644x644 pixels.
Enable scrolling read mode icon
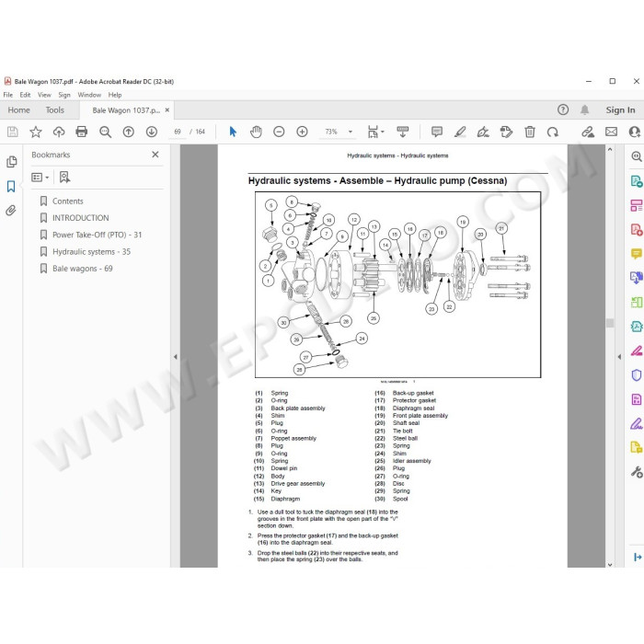tap(403, 132)
